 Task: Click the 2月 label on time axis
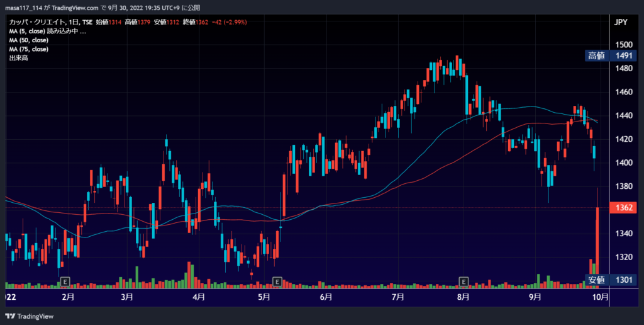tap(68, 297)
